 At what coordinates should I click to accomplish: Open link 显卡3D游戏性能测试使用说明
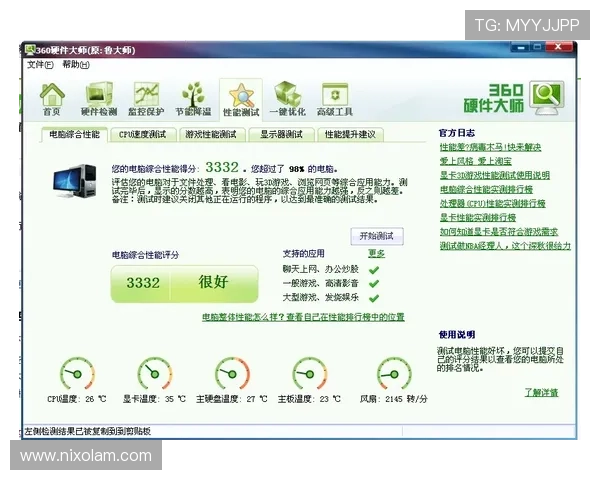click(x=495, y=175)
